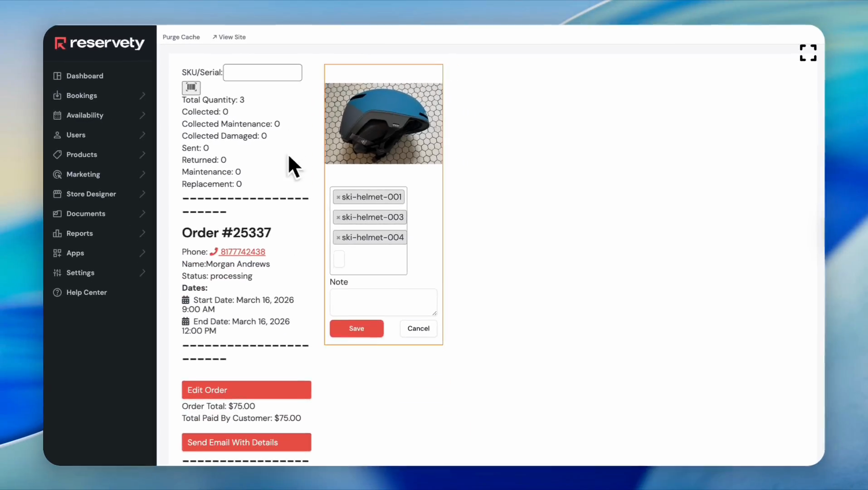Expand the Settings submenu chevron
Image resolution: width=868 pixels, height=490 pixels.
coord(142,273)
